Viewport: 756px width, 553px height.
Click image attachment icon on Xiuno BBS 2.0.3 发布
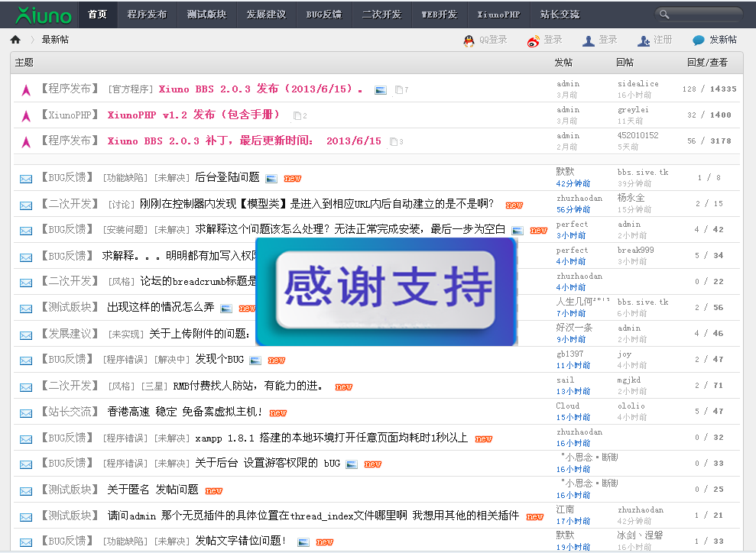tap(381, 90)
